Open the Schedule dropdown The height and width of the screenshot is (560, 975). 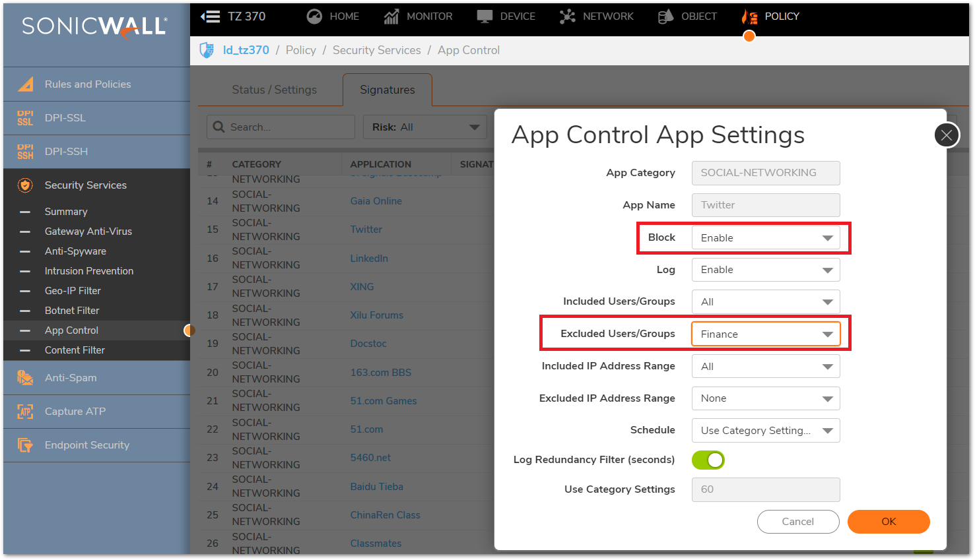pyautogui.click(x=765, y=431)
